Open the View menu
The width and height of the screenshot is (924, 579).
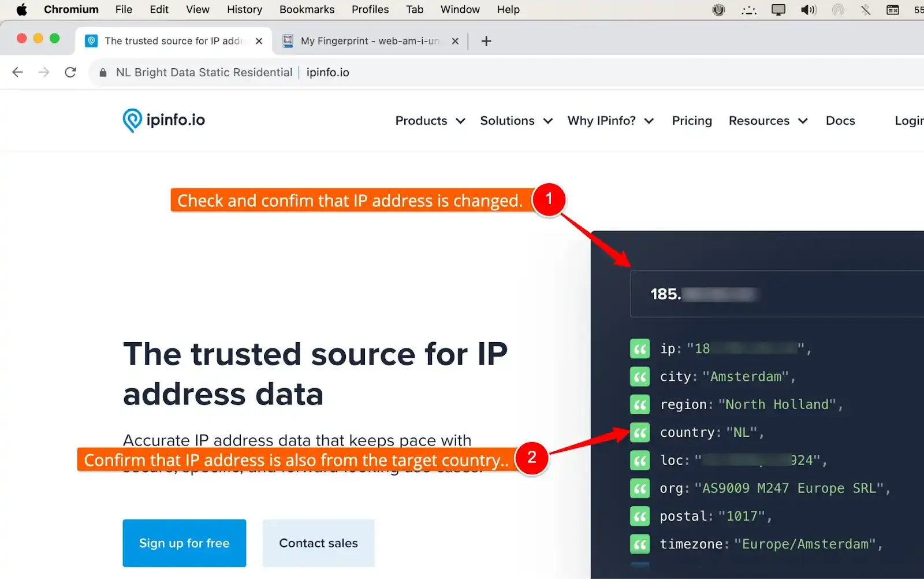198,9
